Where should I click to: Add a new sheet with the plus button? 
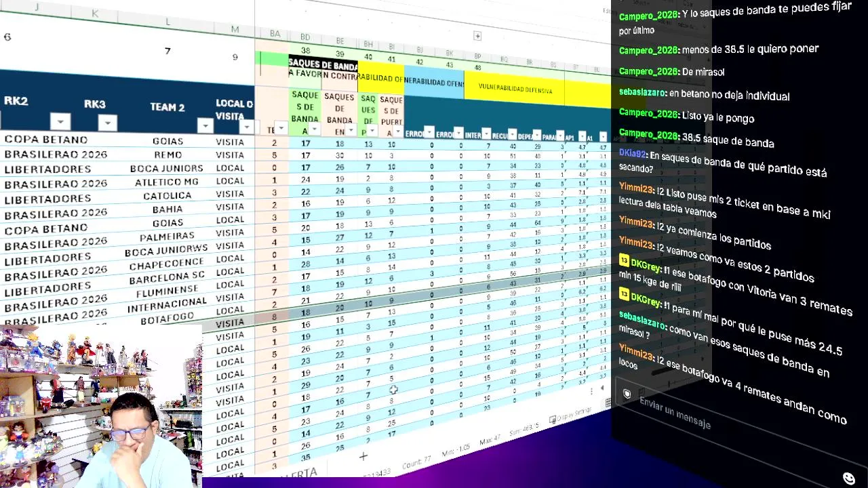click(x=363, y=456)
